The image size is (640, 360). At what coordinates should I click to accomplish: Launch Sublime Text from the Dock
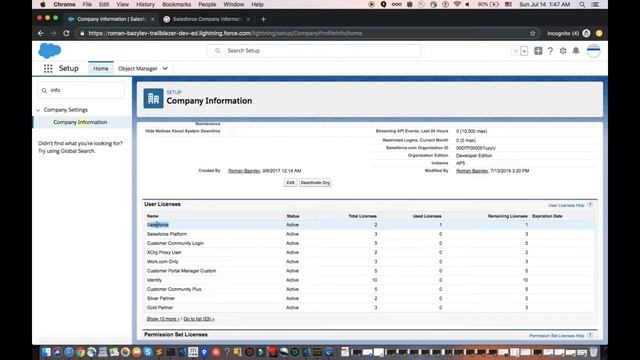[159, 351]
